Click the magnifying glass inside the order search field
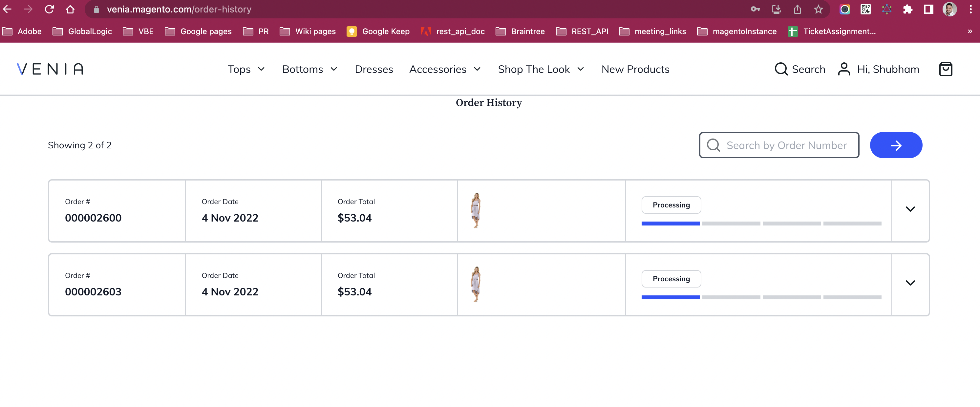The height and width of the screenshot is (407, 980). tap(713, 145)
